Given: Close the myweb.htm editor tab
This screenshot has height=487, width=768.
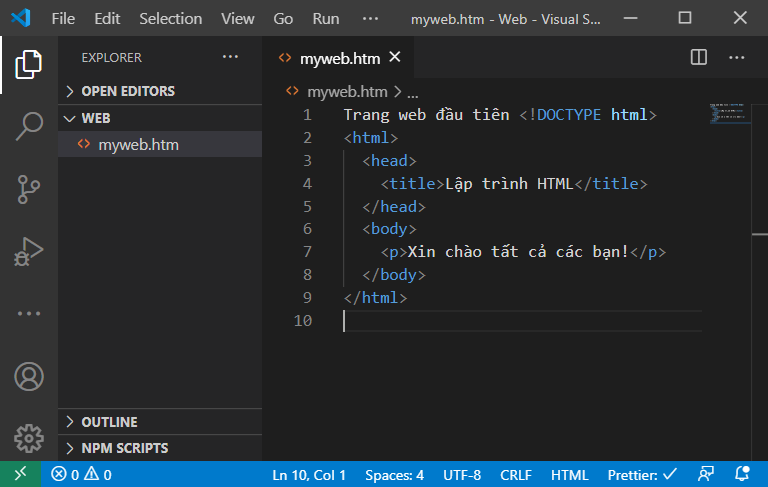Looking at the screenshot, I should click(395, 57).
